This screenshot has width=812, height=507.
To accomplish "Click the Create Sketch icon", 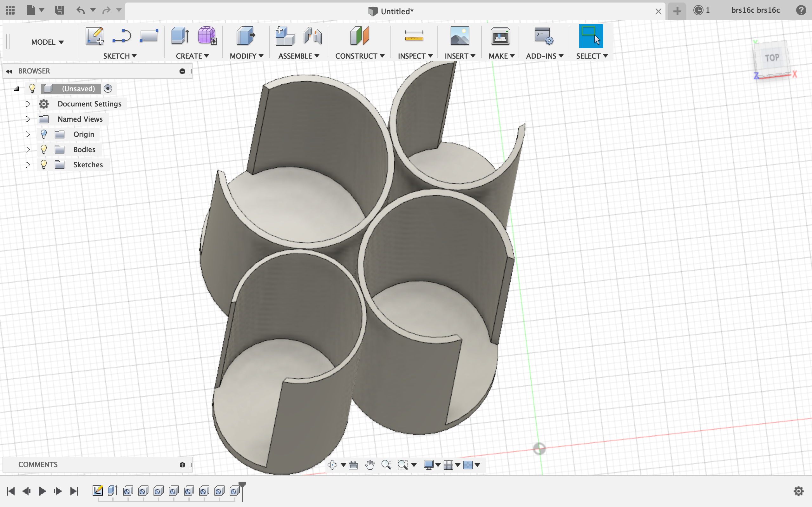I will [x=94, y=36].
